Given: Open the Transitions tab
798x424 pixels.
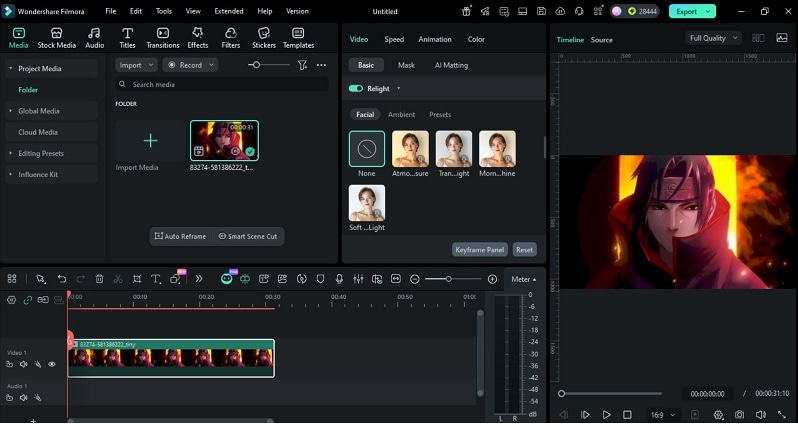Looking at the screenshot, I should click(163, 38).
